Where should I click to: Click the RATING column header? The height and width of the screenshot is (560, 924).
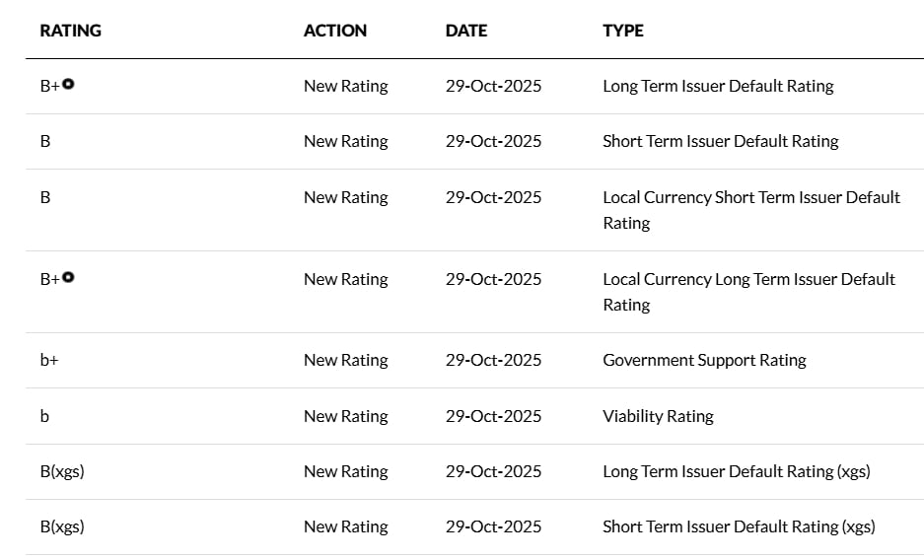(x=70, y=31)
